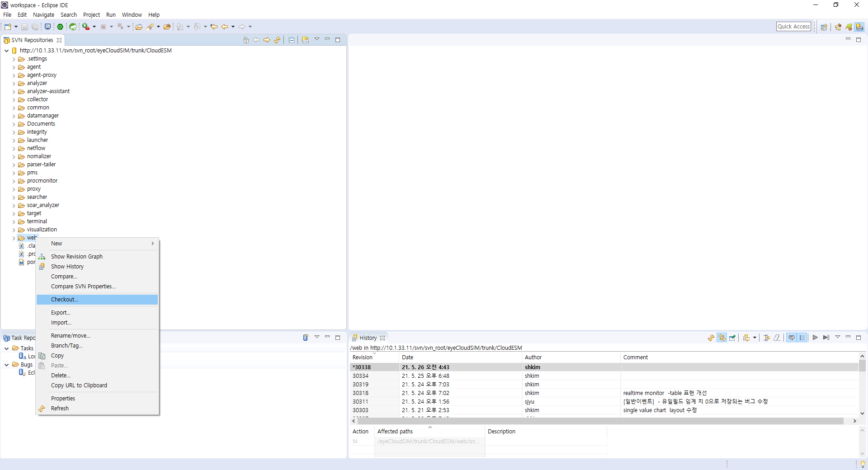
Task: Open the Window menu
Action: point(132,15)
